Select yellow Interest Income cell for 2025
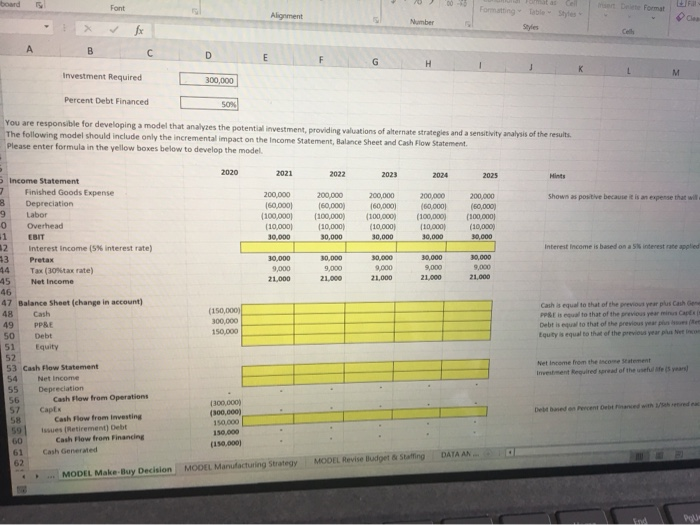Screen dimensions: 700x525 471,246
